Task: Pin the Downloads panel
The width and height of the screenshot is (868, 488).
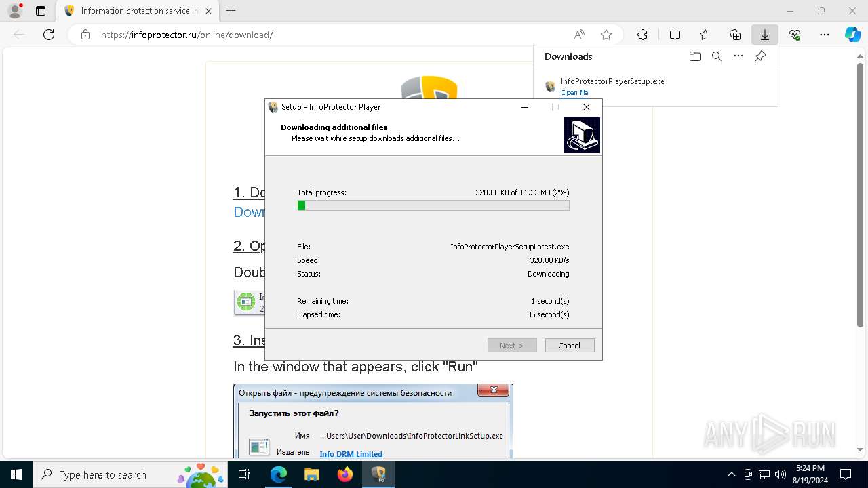Action: click(x=760, y=56)
